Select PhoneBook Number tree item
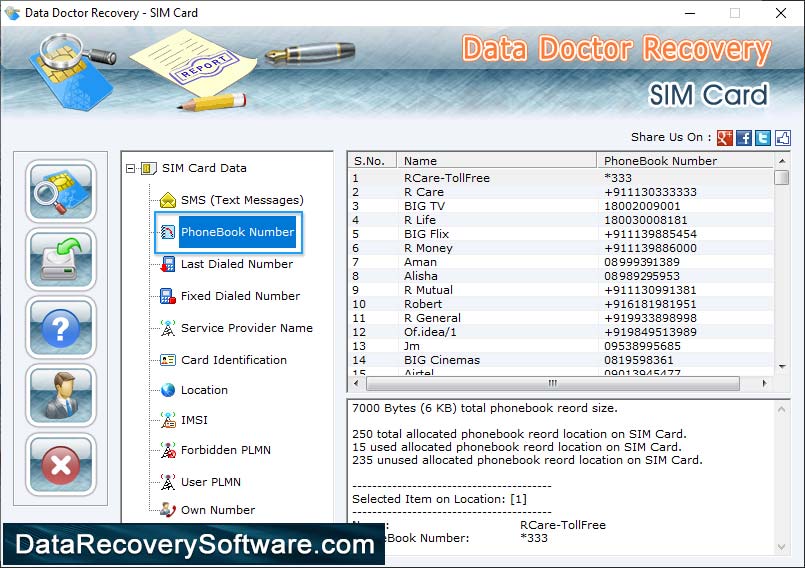Screen dimensions: 805x568 click(x=237, y=232)
